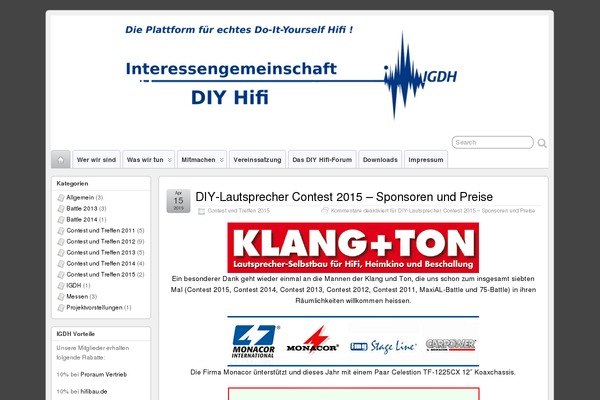Focus the Search input field
Viewport: 600px width, 400px height.
tap(492, 142)
